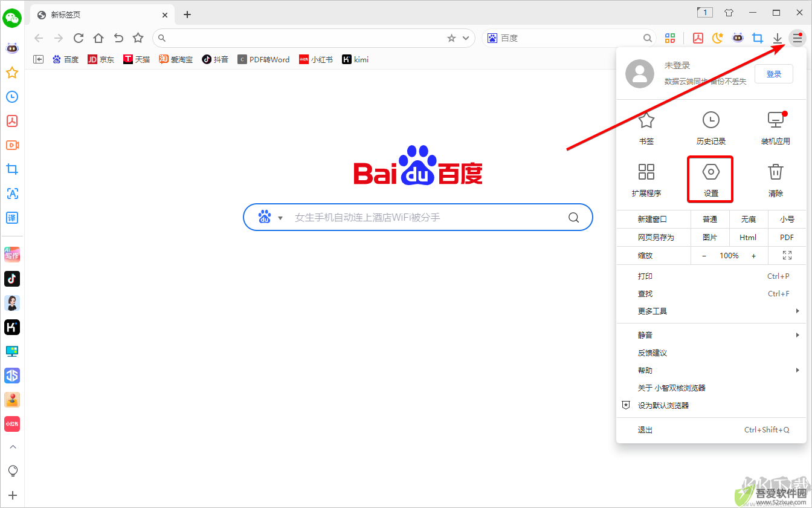Save page as 图片
The width and height of the screenshot is (812, 508).
710,238
